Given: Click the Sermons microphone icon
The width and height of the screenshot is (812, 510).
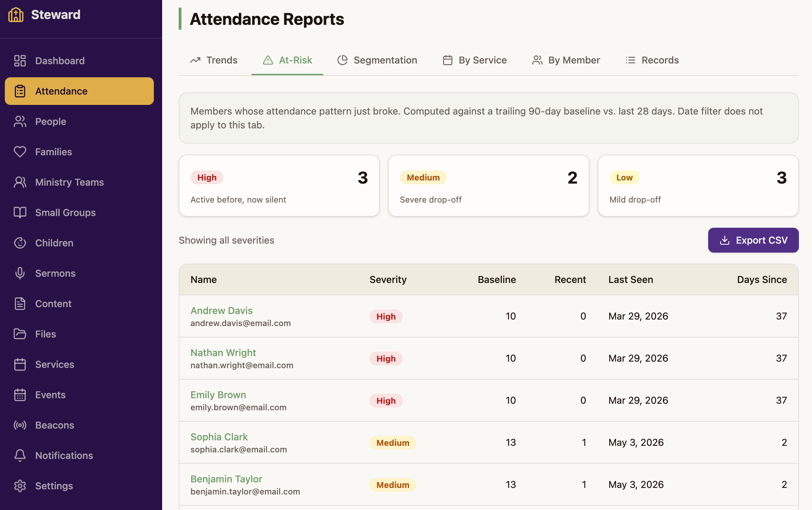Looking at the screenshot, I should pos(20,273).
